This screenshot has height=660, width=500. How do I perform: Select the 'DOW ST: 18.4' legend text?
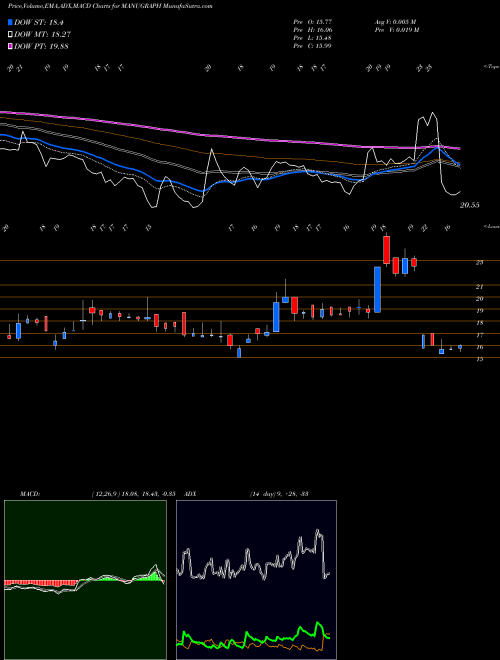(39, 23)
